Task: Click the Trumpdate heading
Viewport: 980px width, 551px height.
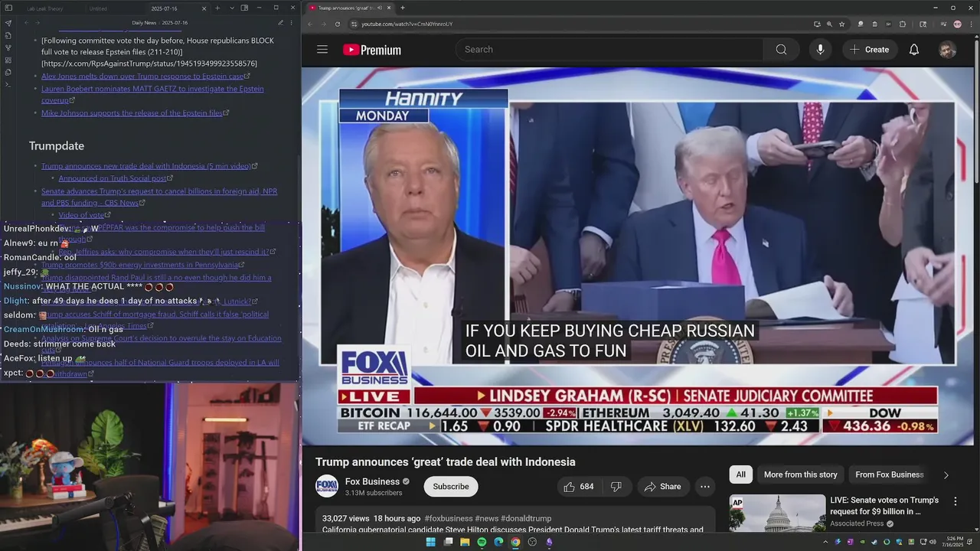Action: click(57, 146)
